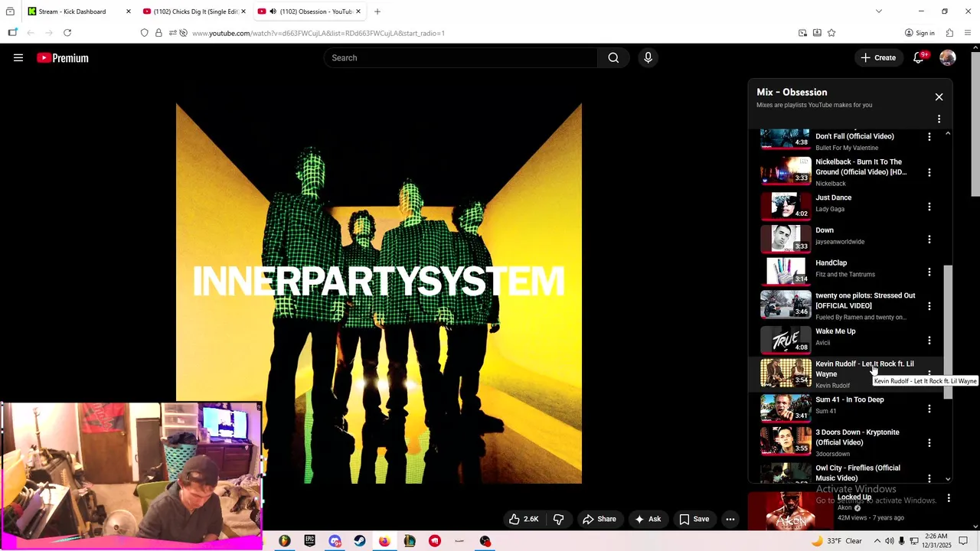
Task: Click the browser Sign in button
Action: (920, 33)
